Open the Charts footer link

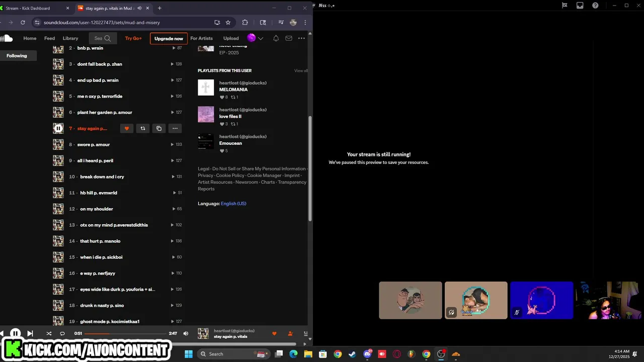268,182
